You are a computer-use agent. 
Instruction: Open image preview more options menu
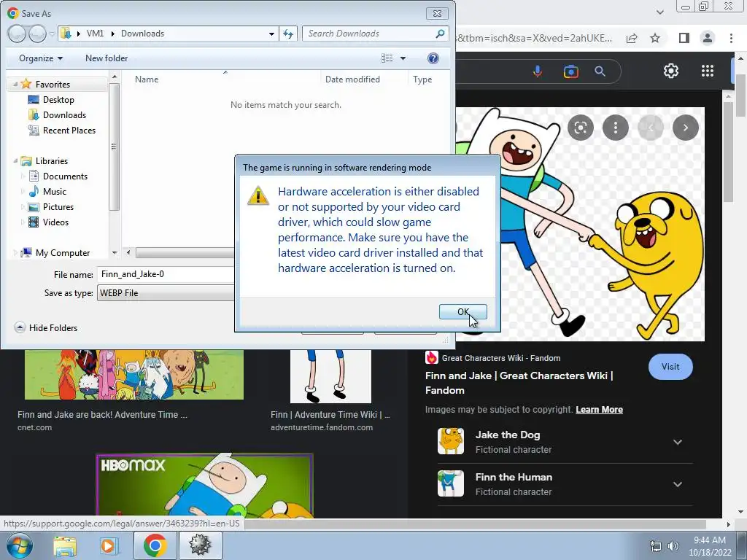[616, 128]
